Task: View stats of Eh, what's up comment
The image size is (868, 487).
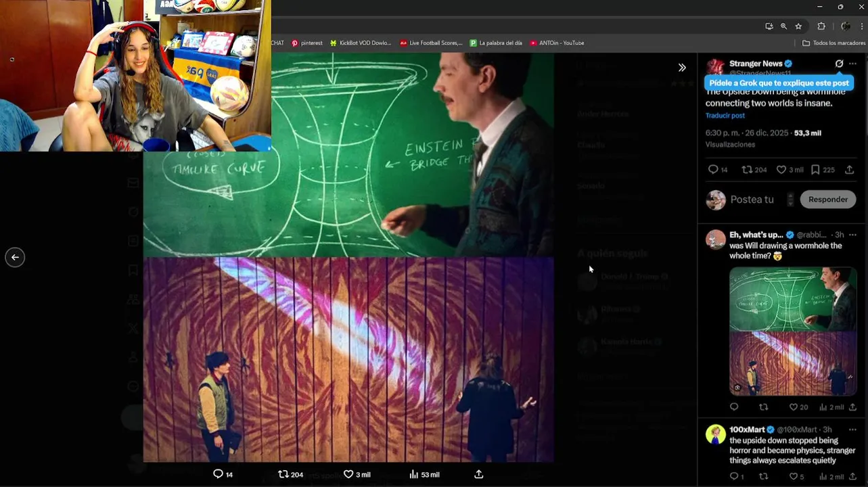Action: click(831, 407)
